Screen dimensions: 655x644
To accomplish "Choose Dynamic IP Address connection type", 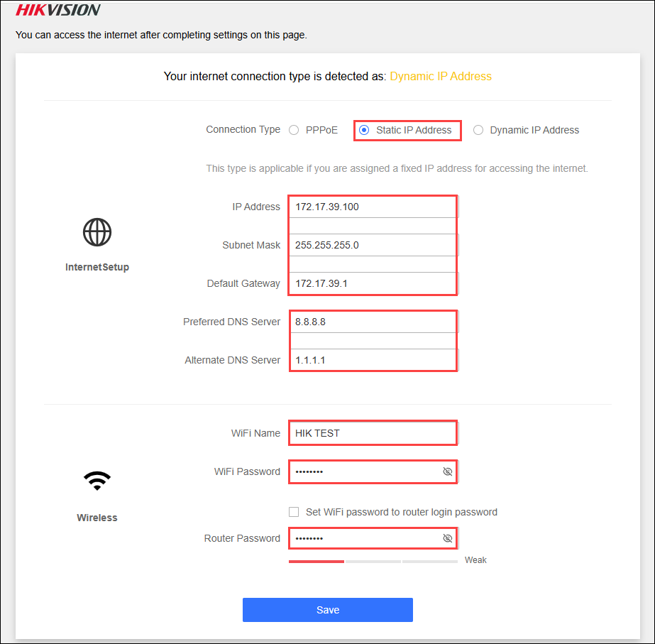I will [x=478, y=130].
